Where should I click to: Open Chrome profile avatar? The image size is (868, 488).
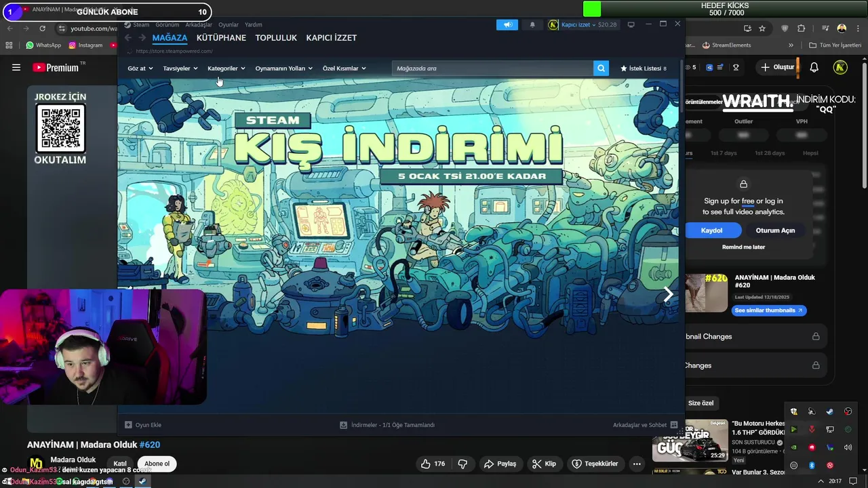pyautogui.click(x=842, y=28)
